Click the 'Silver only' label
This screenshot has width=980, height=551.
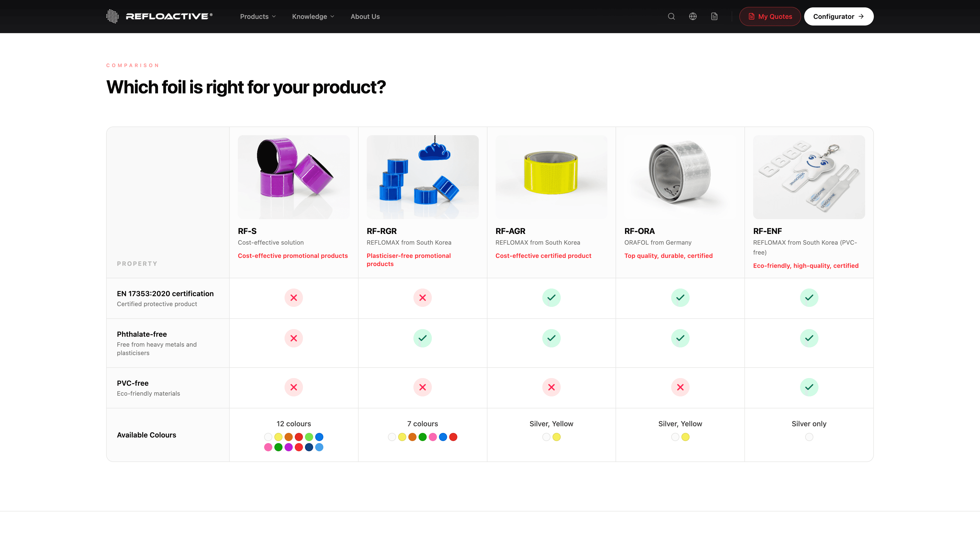pyautogui.click(x=809, y=424)
